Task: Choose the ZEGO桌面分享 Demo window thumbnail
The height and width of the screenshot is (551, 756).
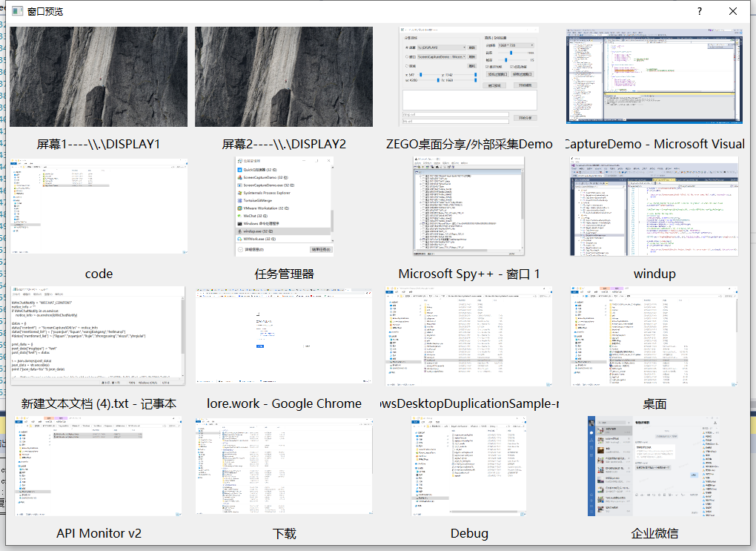Action: 469,76
